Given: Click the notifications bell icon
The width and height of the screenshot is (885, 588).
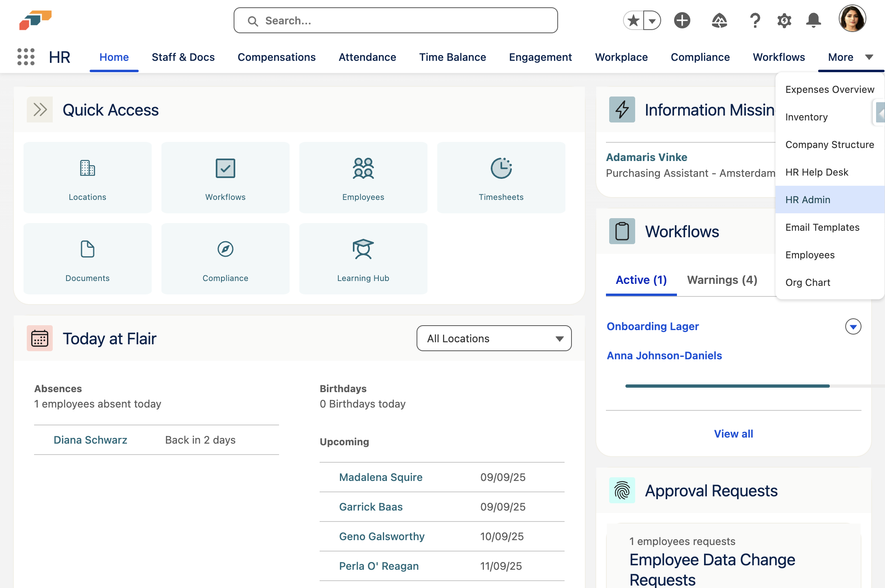Looking at the screenshot, I should [813, 20].
